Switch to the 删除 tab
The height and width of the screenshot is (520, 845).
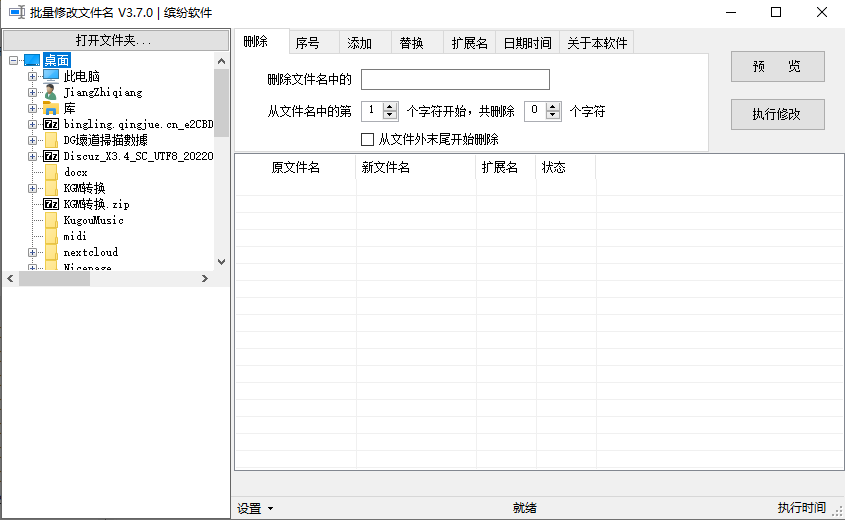(262, 41)
